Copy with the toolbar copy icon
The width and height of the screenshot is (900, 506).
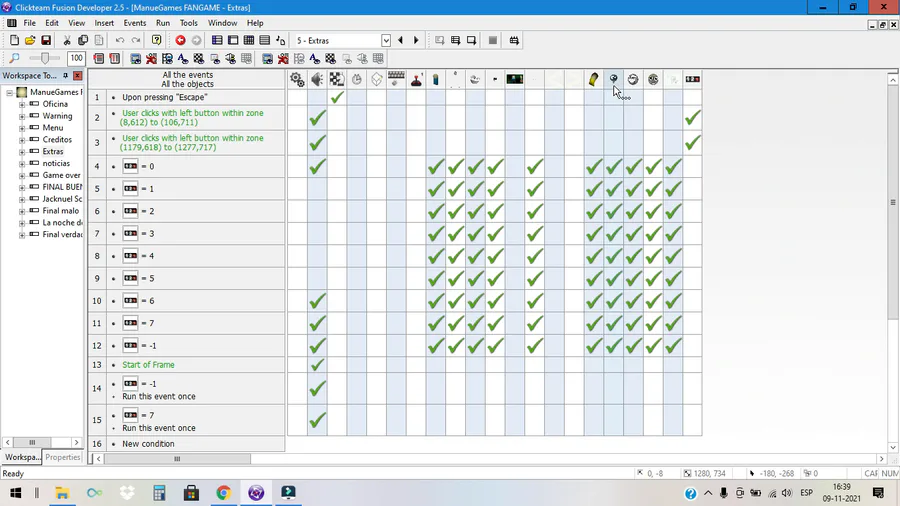(x=83, y=40)
